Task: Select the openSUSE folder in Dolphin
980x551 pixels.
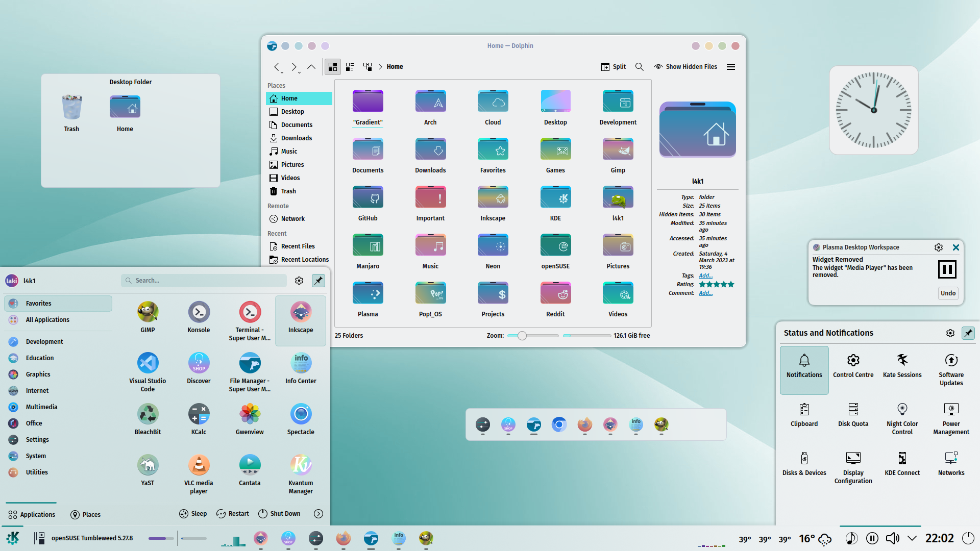Action: (x=555, y=251)
